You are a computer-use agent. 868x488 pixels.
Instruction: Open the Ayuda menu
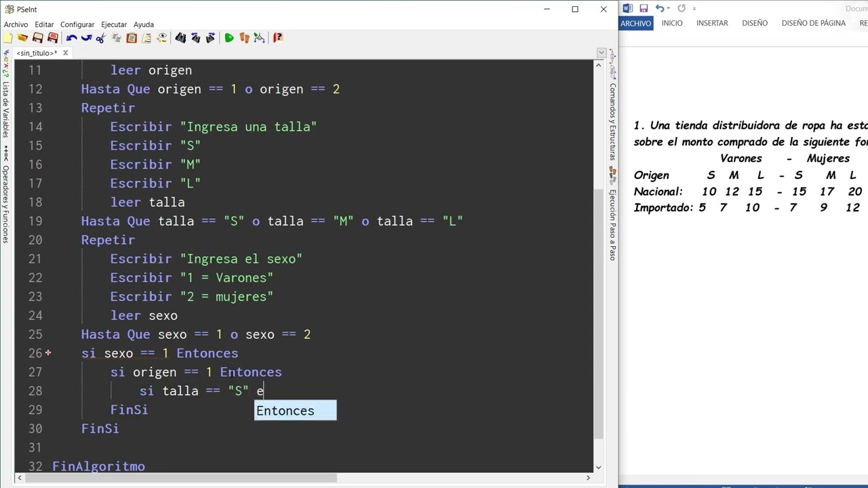pos(143,24)
